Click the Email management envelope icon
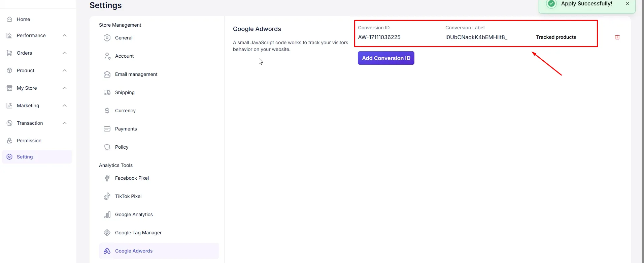644x263 pixels. [x=107, y=74]
